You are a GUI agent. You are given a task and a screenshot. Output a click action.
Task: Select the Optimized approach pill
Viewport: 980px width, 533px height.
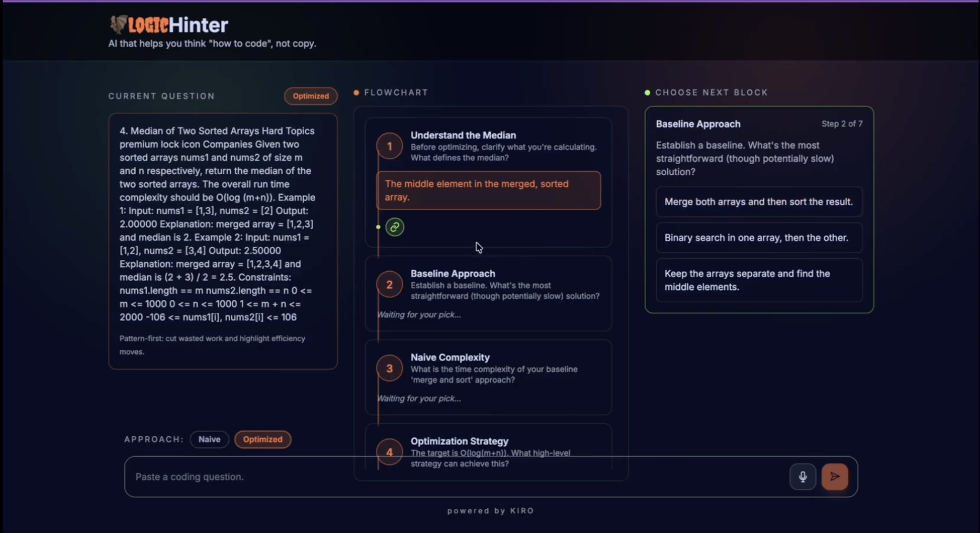click(x=262, y=439)
